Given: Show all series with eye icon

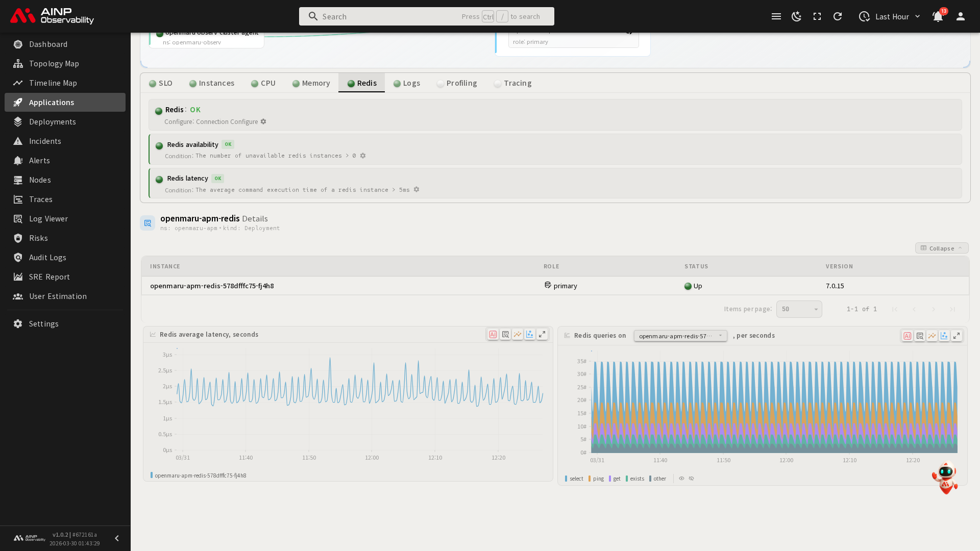Looking at the screenshot, I should pyautogui.click(x=681, y=479).
